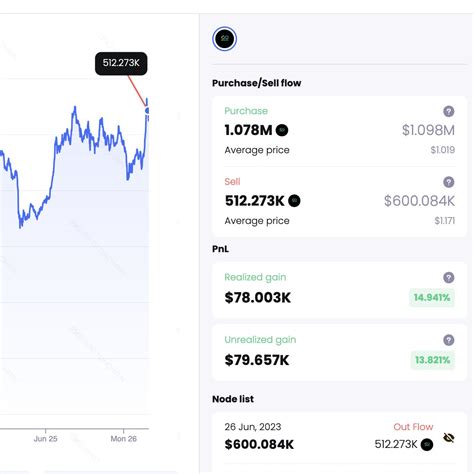Click the Jun 25 axis label
The height and width of the screenshot is (474, 474).
click(46, 439)
